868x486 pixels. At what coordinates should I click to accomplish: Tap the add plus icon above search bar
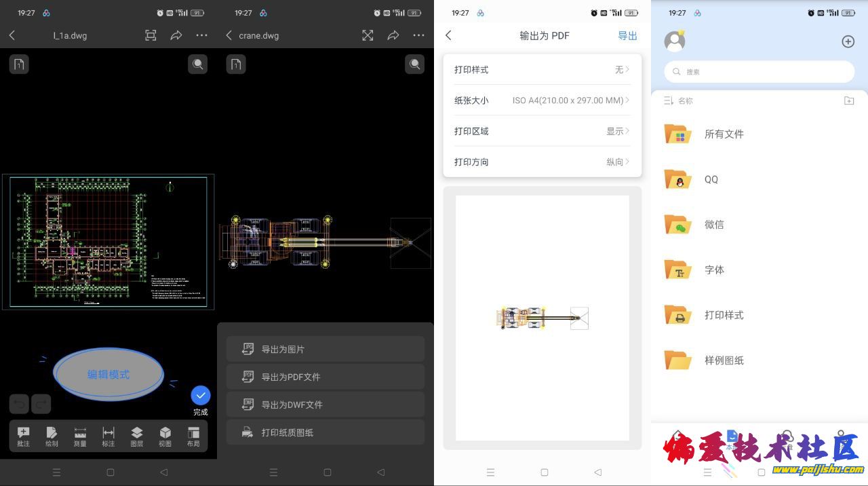tap(848, 41)
